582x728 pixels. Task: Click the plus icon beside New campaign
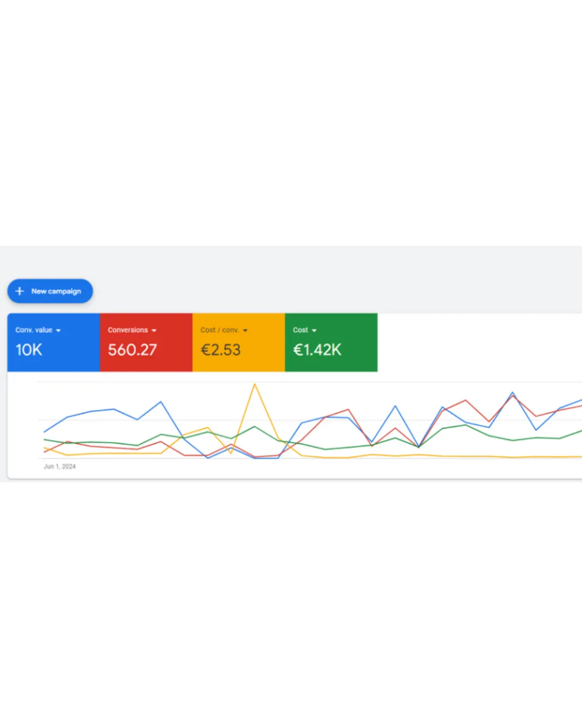tap(20, 291)
